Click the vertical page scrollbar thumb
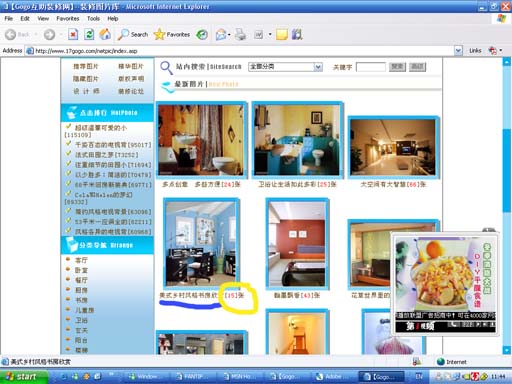512x384 pixels. point(507,170)
